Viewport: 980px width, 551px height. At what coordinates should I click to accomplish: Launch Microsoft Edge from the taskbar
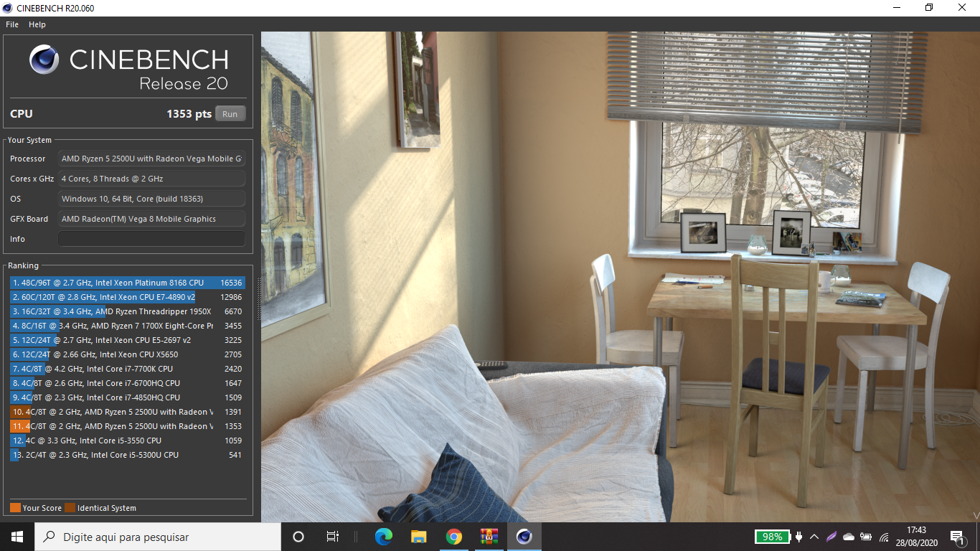click(x=384, y=537)
